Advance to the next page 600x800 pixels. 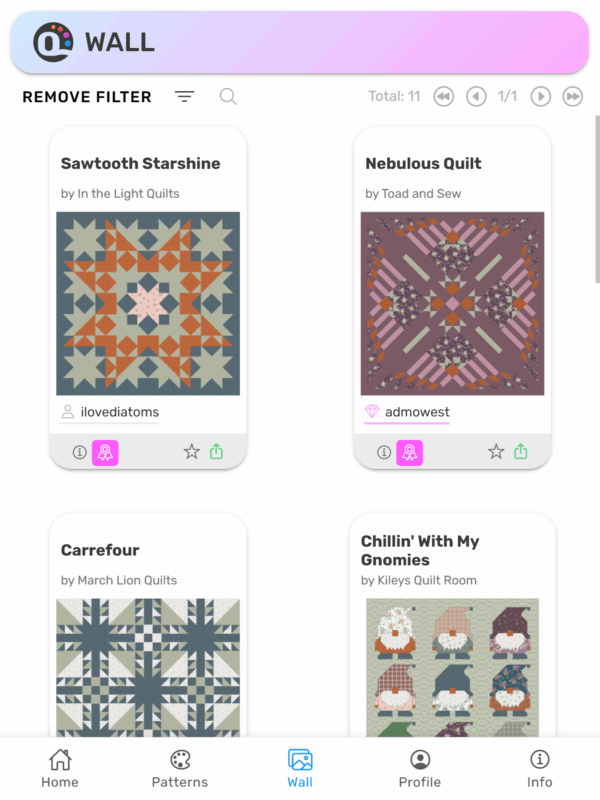[x=540, y=96]
